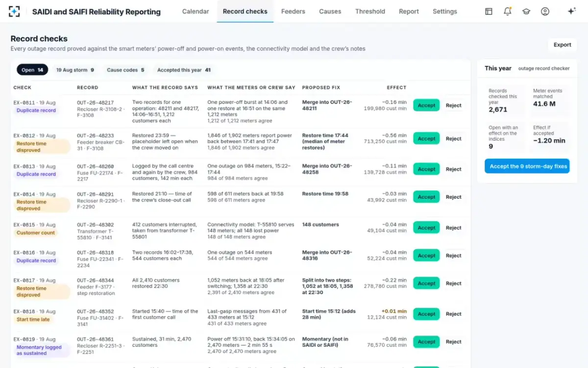Open the Report tab
588x368 pixels.
tap(409, 11)
